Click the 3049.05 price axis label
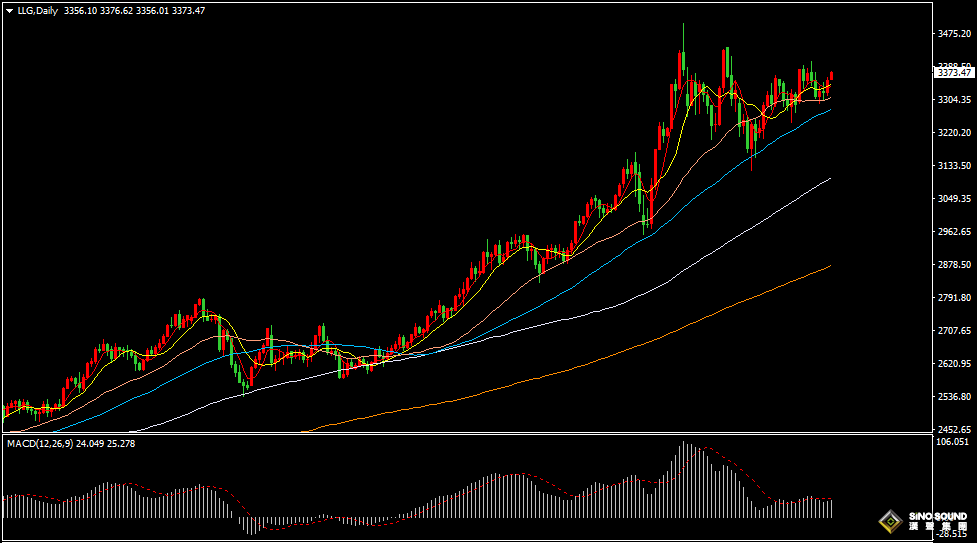 pos(954,199)
